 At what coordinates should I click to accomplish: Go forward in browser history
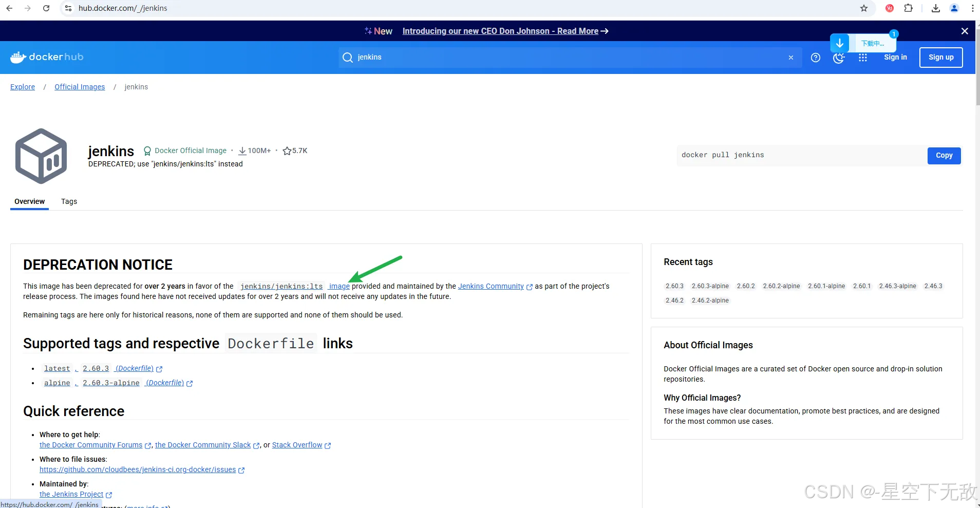[x=28, y=8]
